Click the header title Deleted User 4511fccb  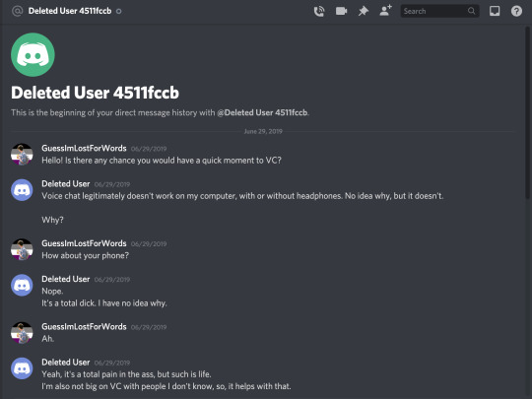(x=70, y=11)
